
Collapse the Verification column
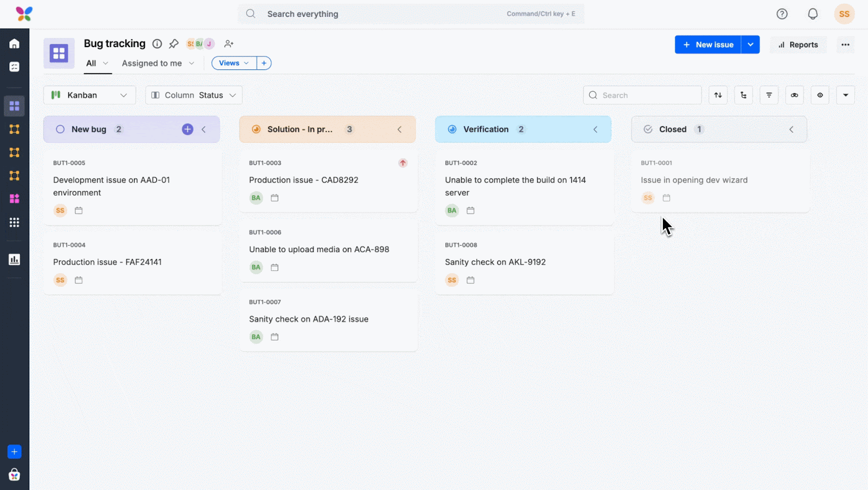click(596, 130)
